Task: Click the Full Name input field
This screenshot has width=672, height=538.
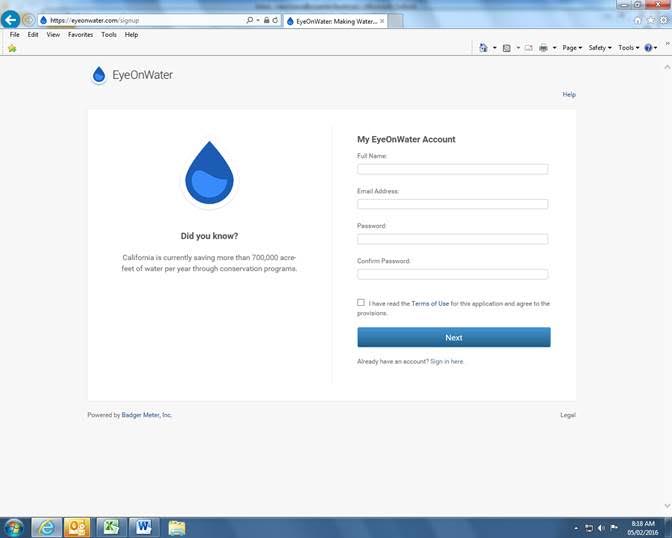Action: (453, 169)
